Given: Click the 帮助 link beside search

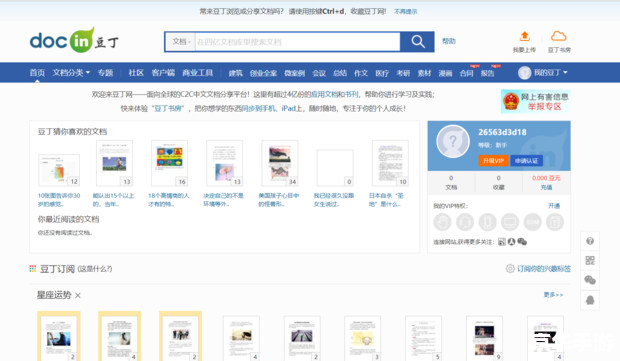Looking at the screenshot, I should click(449, 41).
